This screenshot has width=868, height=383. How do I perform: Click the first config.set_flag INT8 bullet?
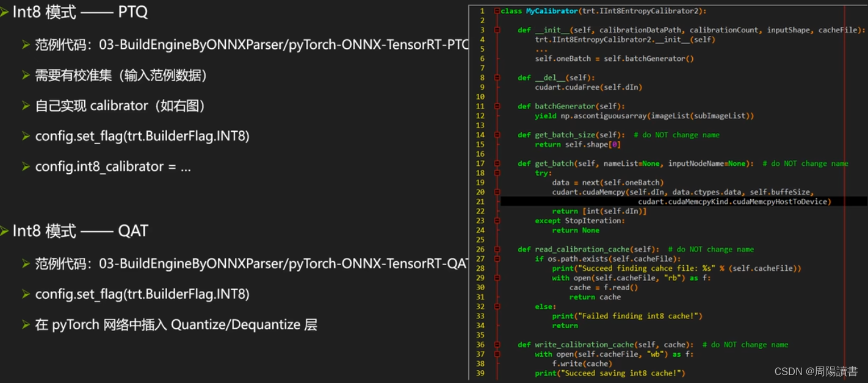[142, 136]
